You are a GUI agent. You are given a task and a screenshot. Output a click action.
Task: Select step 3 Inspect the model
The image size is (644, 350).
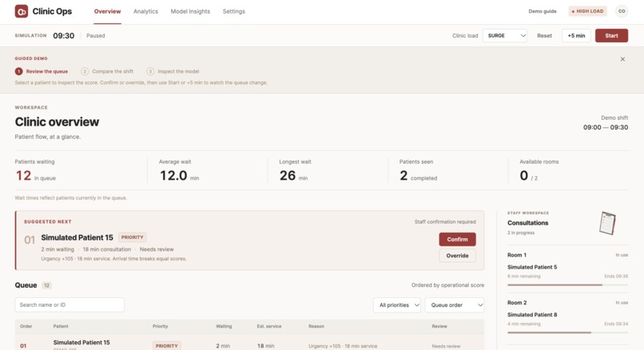(x=173, y=71)
